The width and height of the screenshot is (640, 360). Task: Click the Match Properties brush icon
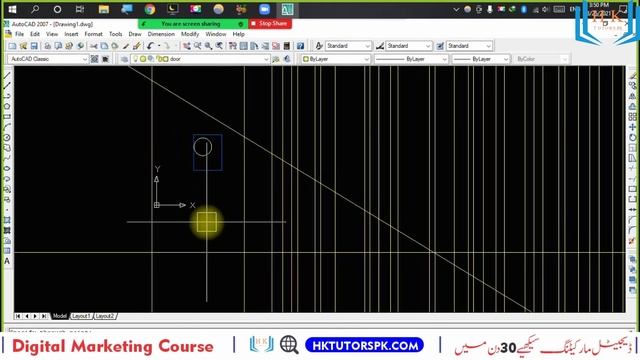[126, 46]
